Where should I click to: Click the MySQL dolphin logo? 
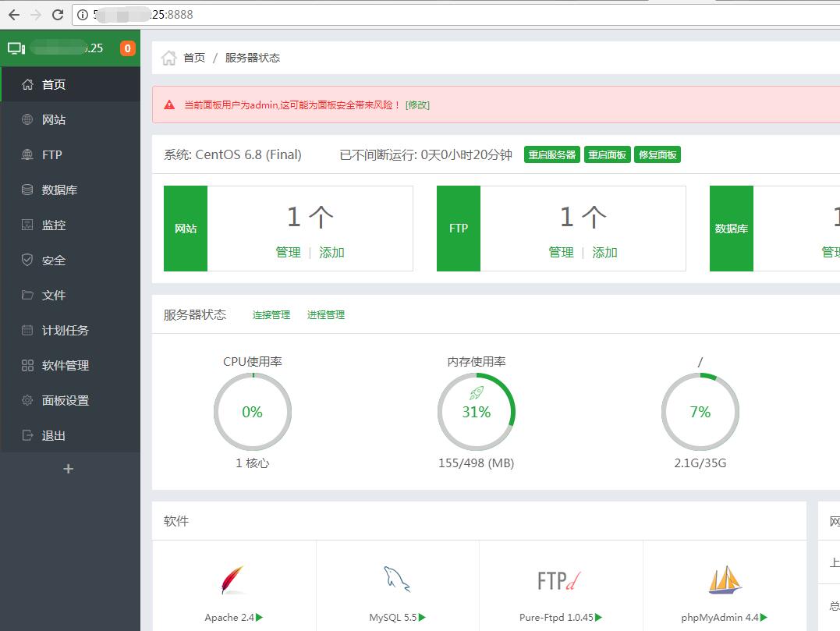tap(397, 579)
